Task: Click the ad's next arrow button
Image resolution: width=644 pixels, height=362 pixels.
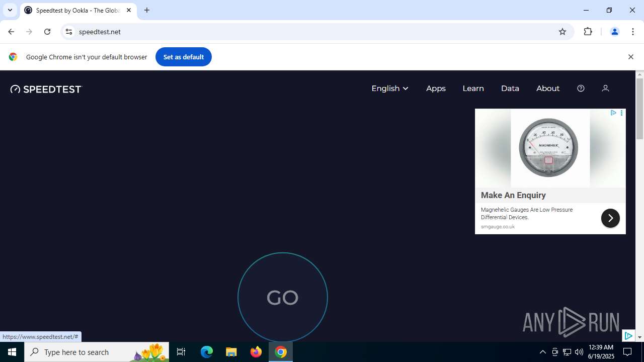Action: (x=610, y=218)
